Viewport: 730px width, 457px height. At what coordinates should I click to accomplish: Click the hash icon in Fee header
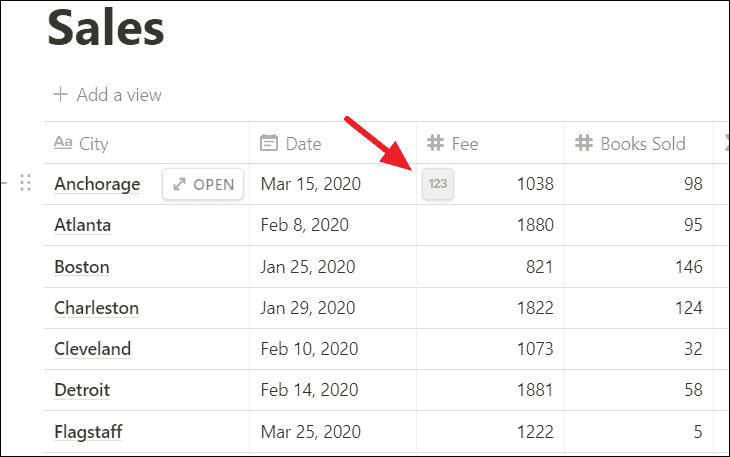[435, 143]
